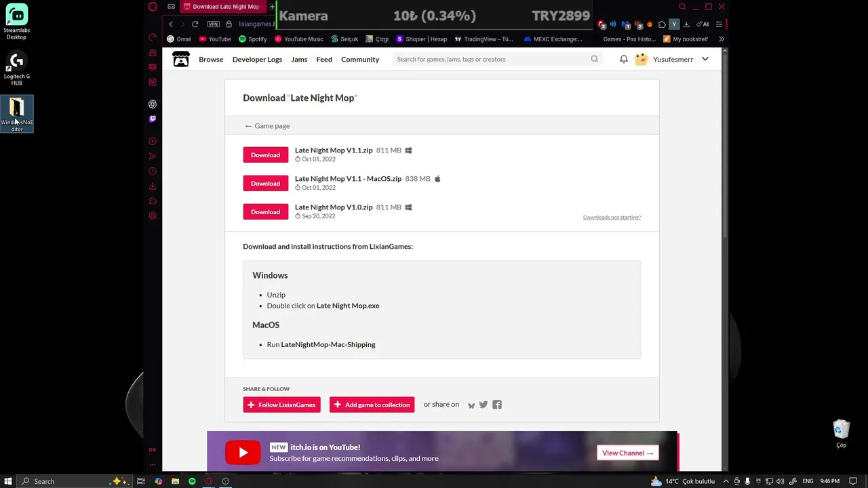
Task: Reload the page in Opera
Action: point(195,24)
